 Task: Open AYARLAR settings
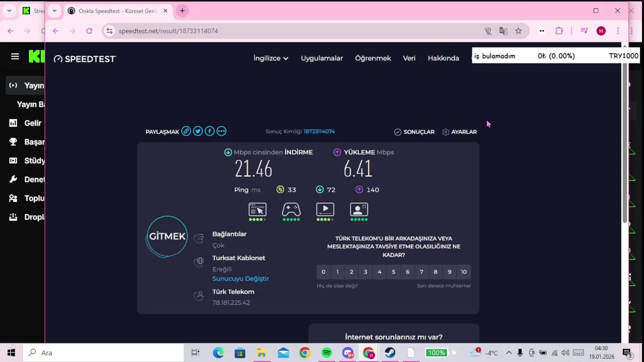tap(459, 132)
